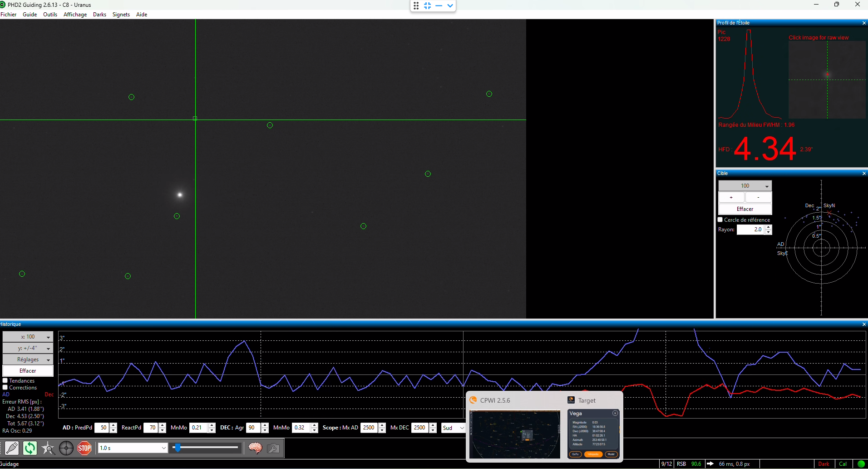Click the green status indicator circle
Image resolution: width=868 pixels, height=469 pixels.
(x=861, y=464)
